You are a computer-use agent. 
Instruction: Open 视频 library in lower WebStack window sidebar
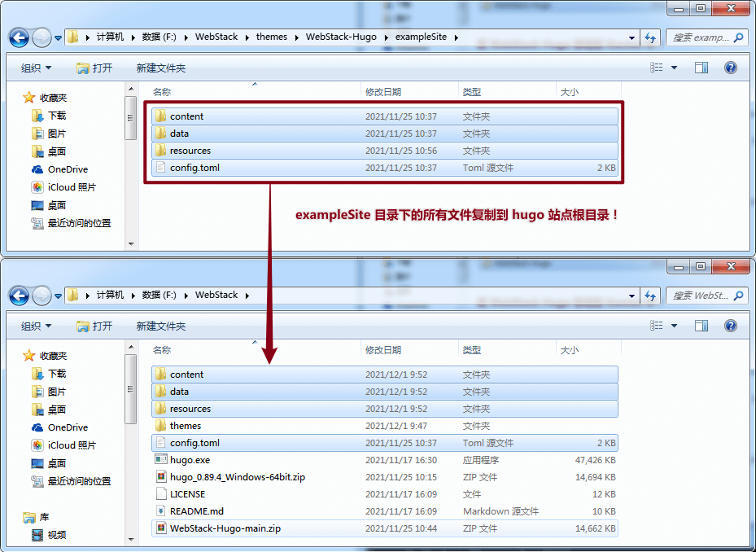[49, 535]
